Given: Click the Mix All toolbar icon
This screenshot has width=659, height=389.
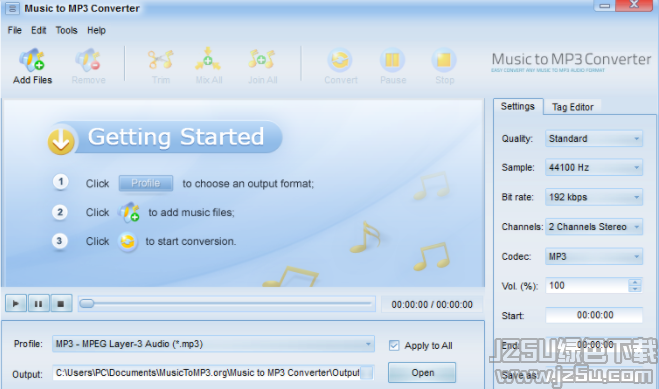Looking at the screenshot, I should click(x=208, y=60).
